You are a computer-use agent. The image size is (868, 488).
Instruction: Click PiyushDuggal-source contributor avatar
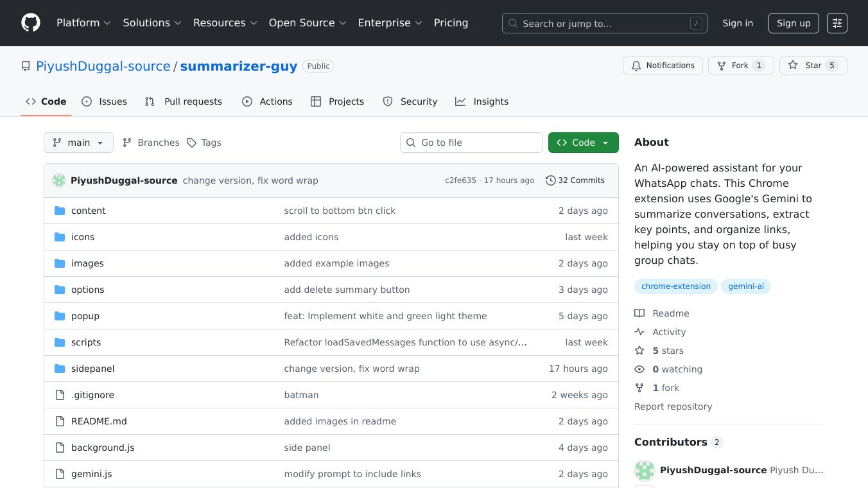point(644,470)
